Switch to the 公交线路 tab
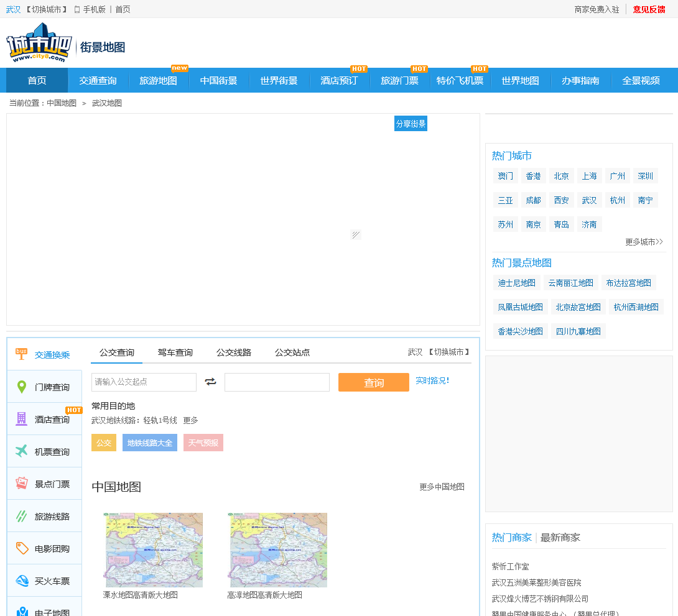This screenshot has height=616, width=678. point(234,352)
